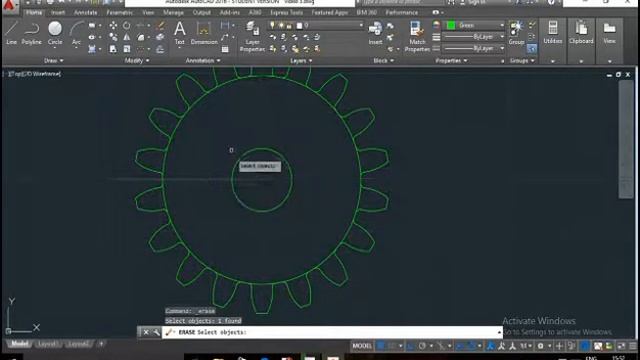The image size is (640, 360).
Task: Toggle polar tracking in status bar
Action: 422,346
